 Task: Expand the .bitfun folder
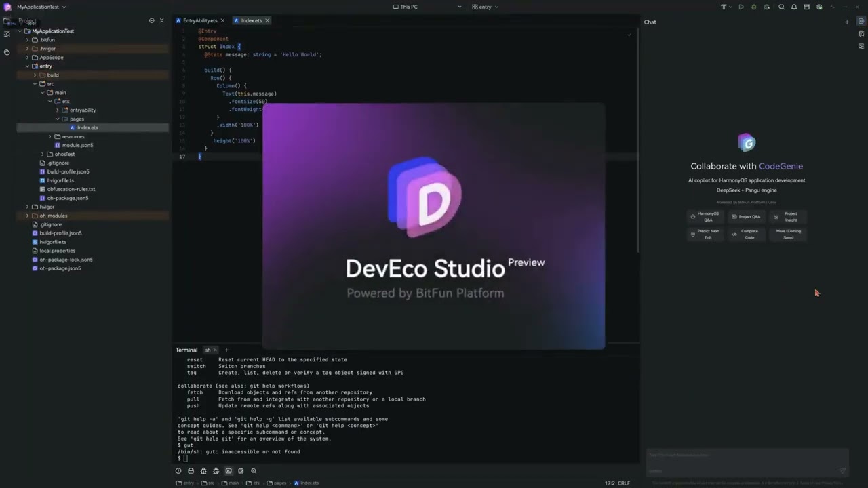(x=27, y=40)
